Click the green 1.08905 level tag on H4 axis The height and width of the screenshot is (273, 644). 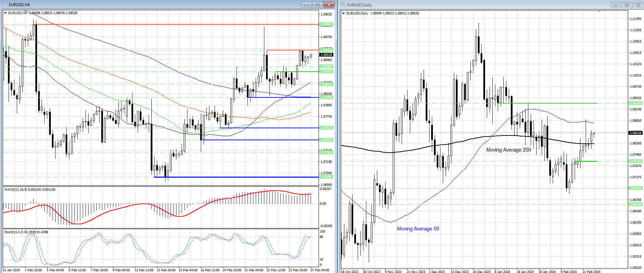pos(326,25)
